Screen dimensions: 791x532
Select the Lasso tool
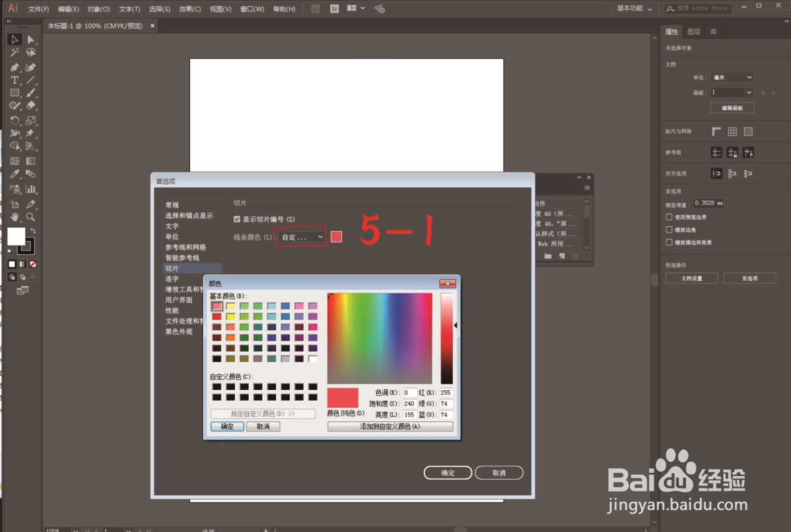click(31, 52)
